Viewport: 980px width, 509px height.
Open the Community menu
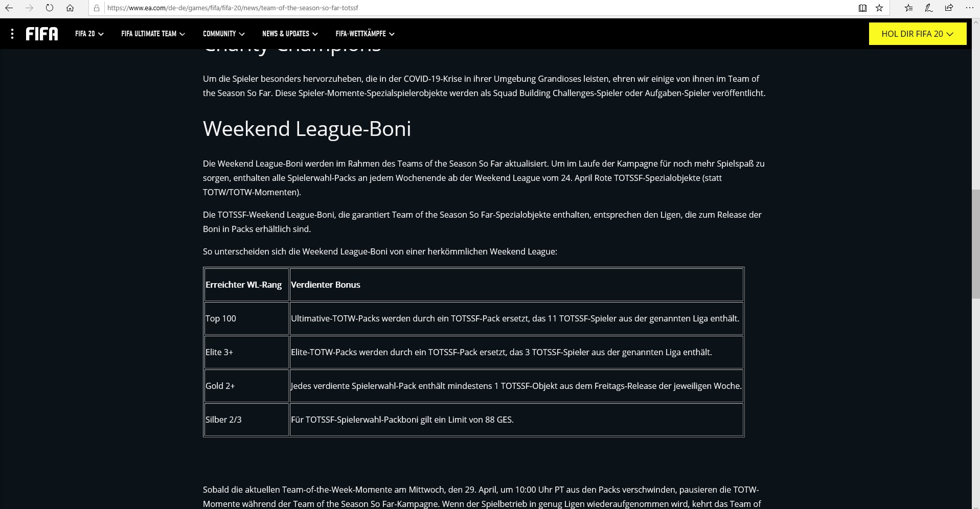point(223,34)
